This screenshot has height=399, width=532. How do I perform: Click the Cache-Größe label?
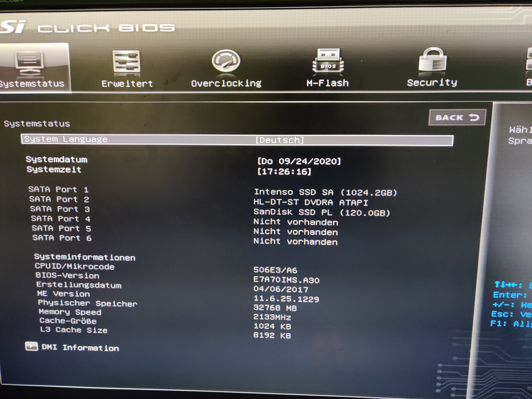point(68,321)
